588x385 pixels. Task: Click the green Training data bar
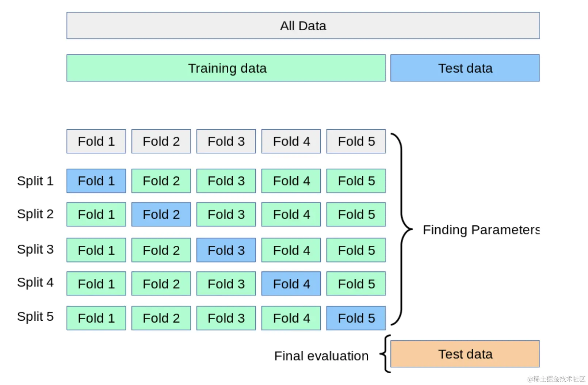tap(226, 68)
